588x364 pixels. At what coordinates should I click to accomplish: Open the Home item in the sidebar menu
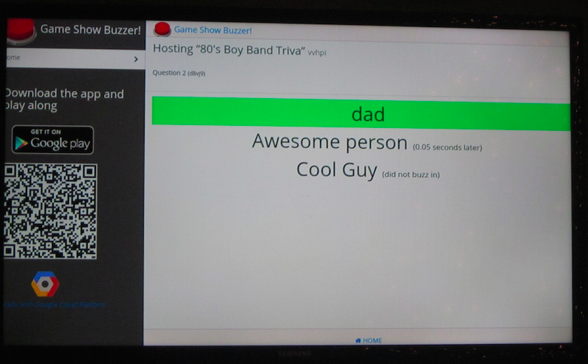click(75, 58)
